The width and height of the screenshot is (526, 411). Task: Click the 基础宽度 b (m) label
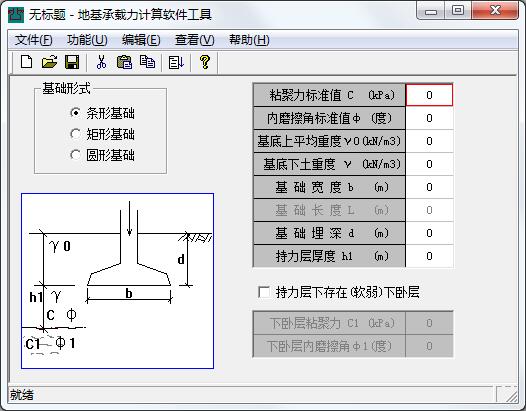tap(329, 187)
